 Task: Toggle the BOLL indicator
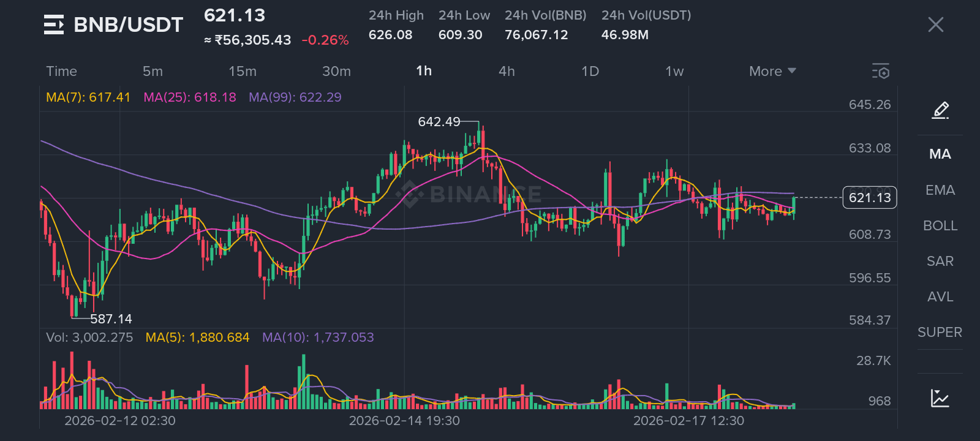pos(940,225)
